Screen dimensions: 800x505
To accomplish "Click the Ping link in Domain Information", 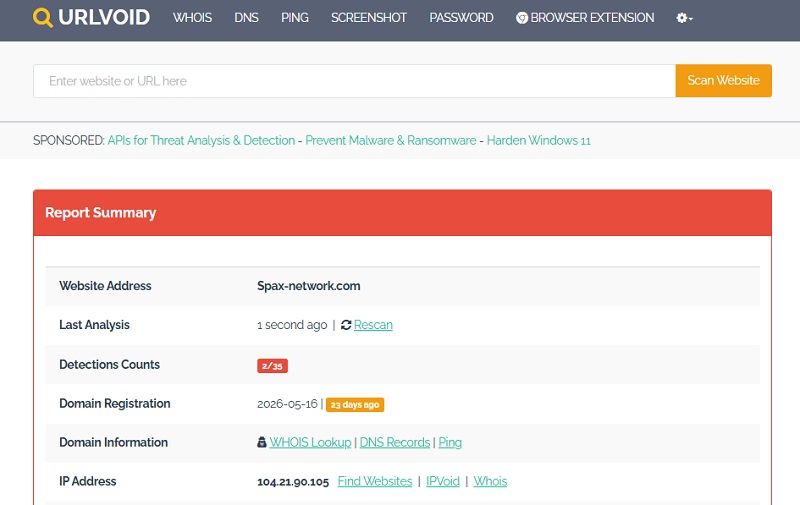I will tap(450, 442).
